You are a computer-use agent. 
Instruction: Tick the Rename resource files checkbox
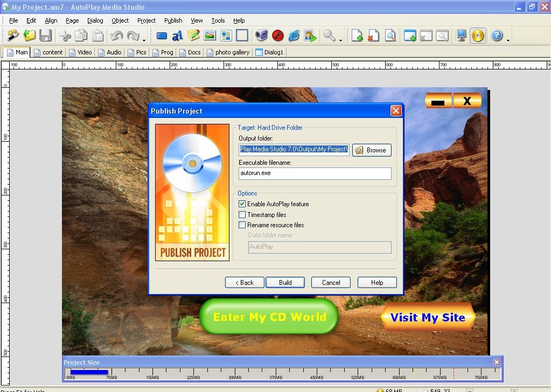tap(242, 225)
